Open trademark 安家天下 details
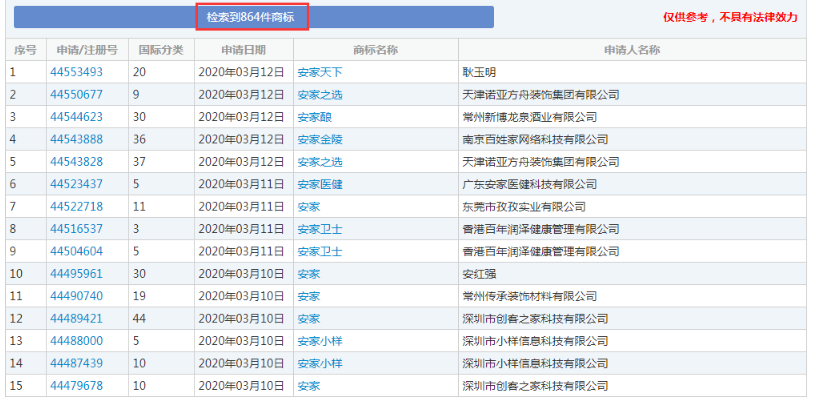This screenshot has width=817, height=402. click(320, 72)
